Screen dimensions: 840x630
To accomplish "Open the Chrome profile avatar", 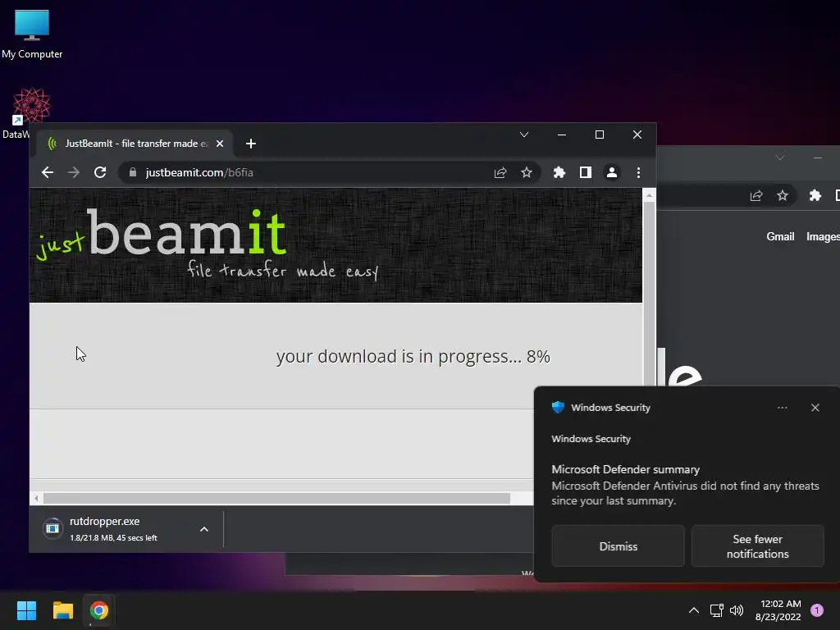I will (x=612, y=172).
